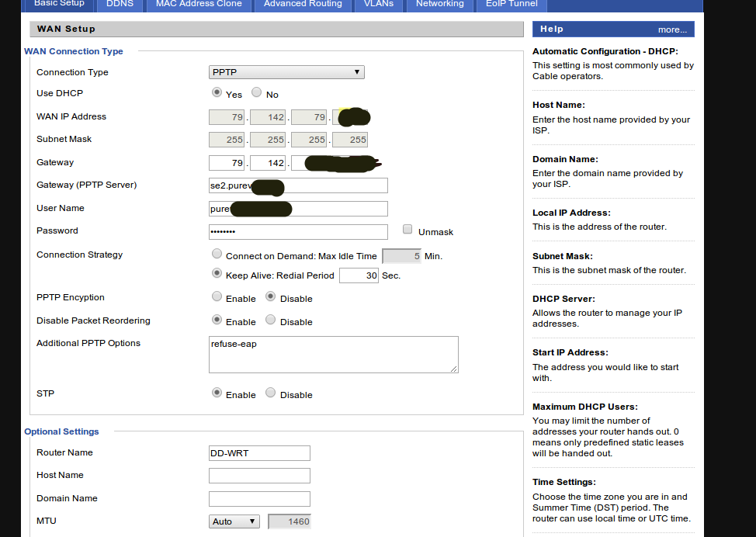Click the Redial Period seconds field
This screenshot has width=756, height=537.
359,275
